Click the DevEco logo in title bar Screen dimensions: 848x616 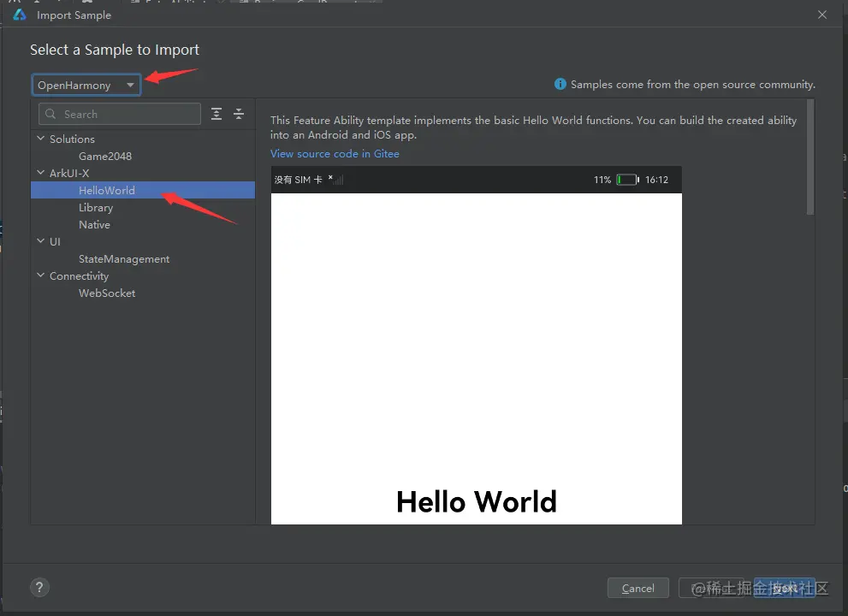pos(20,15)
